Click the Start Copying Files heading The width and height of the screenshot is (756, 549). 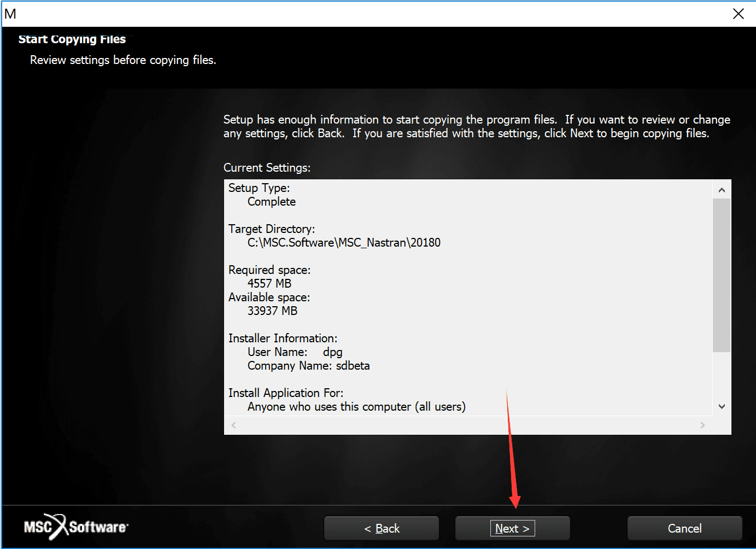72,39
